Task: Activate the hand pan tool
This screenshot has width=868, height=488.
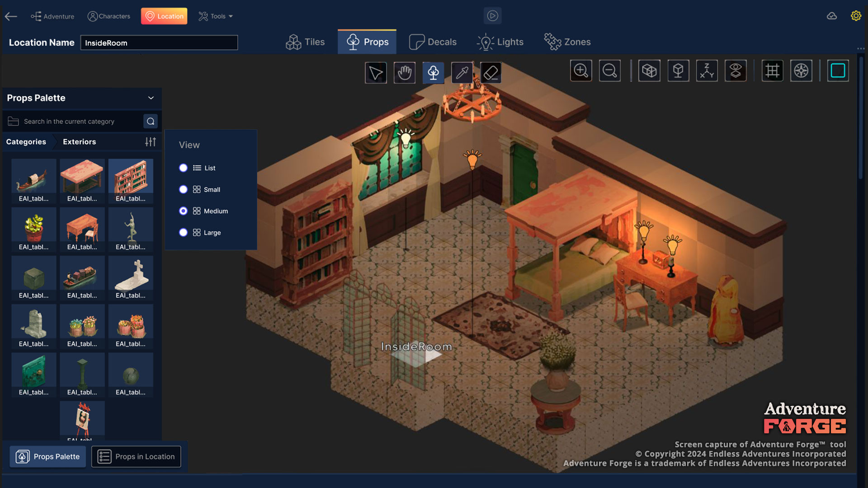Action: point(404,72)
